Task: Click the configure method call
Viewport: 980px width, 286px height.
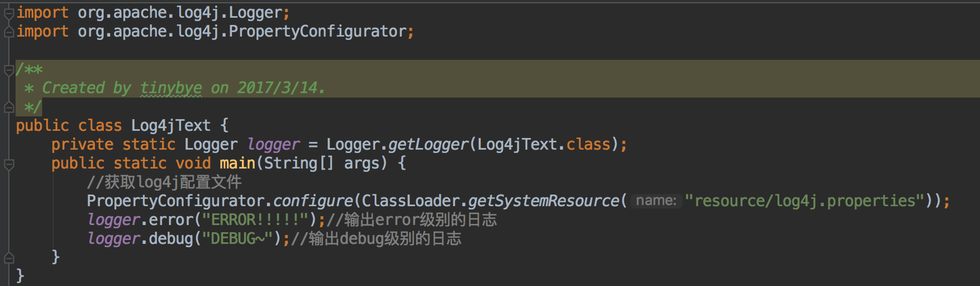Action: [x=312, y=201]
